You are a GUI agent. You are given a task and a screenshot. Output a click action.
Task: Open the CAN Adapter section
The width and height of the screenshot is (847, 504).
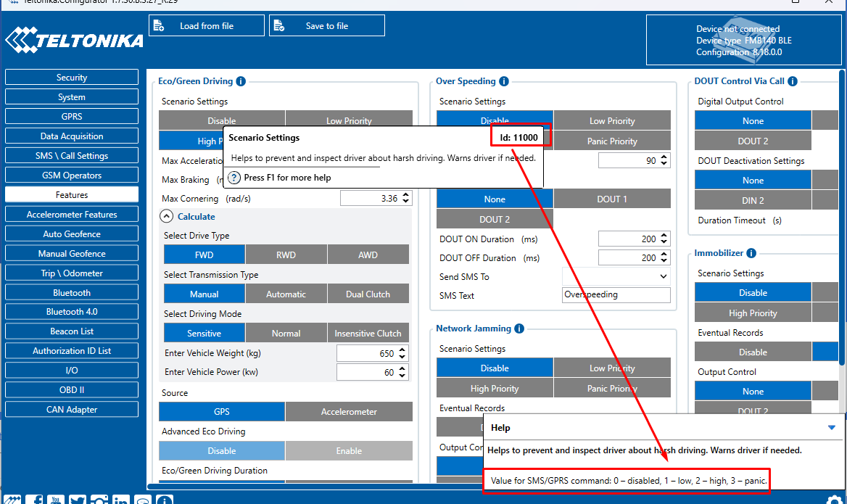pyautogui.click(x=72, y=410)
